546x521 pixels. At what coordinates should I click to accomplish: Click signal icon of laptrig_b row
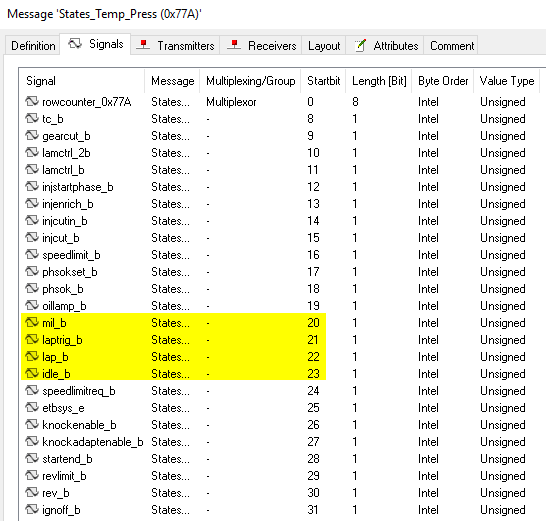(32, 340)
